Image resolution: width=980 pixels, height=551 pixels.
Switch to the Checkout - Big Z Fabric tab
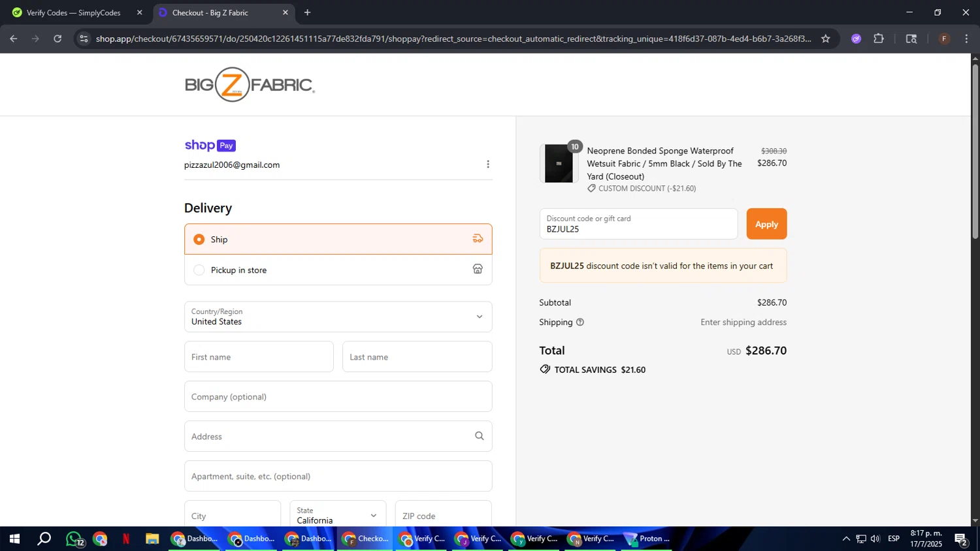pyautogui.click(x=223, y=12)
